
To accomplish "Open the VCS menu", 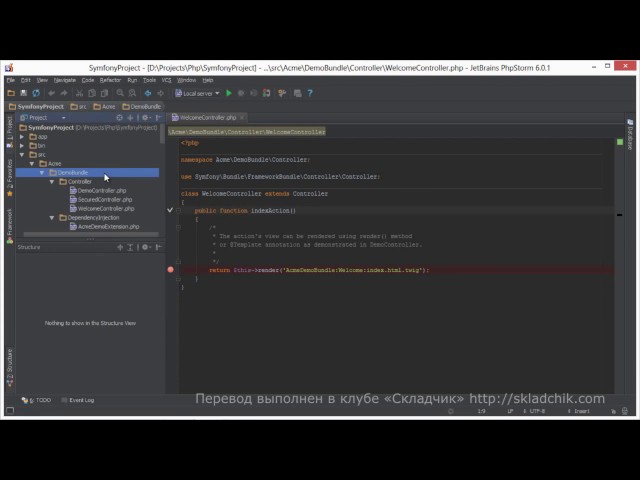I will [167, 80].
